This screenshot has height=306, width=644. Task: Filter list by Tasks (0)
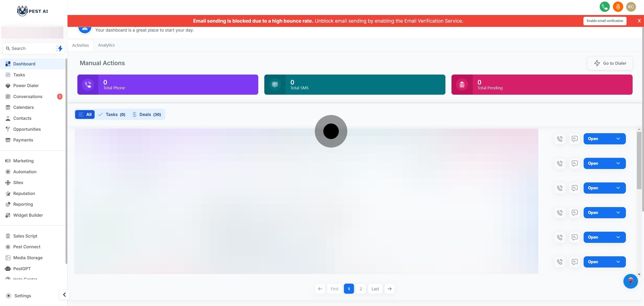pyautogui.click(x=112, y=114)
